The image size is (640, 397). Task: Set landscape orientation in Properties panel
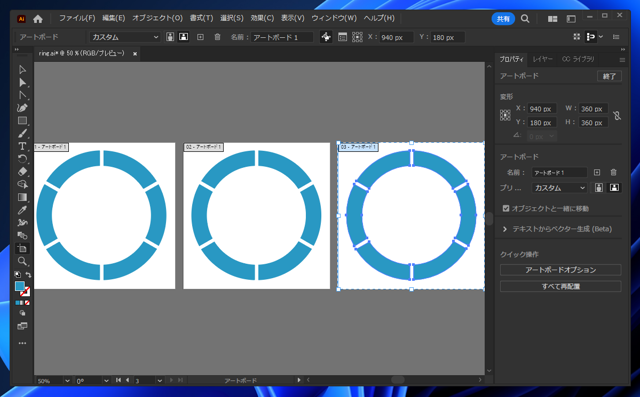[x=614, y=188]
